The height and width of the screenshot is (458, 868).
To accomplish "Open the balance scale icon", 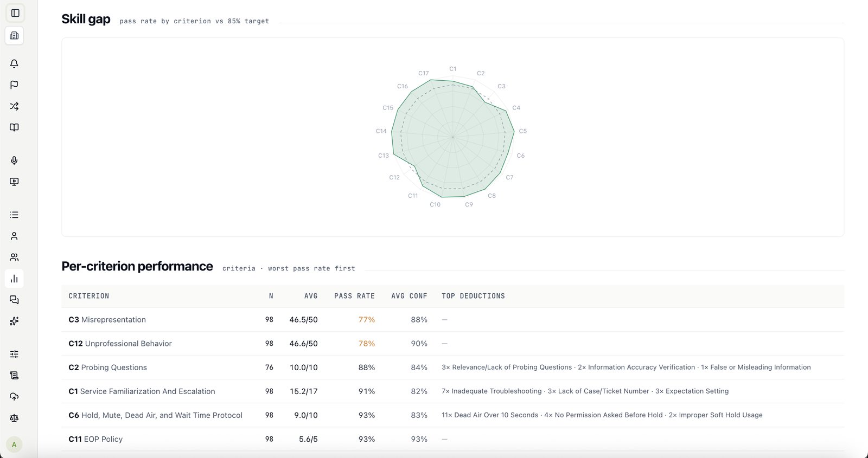I will [x=15, y=418].
